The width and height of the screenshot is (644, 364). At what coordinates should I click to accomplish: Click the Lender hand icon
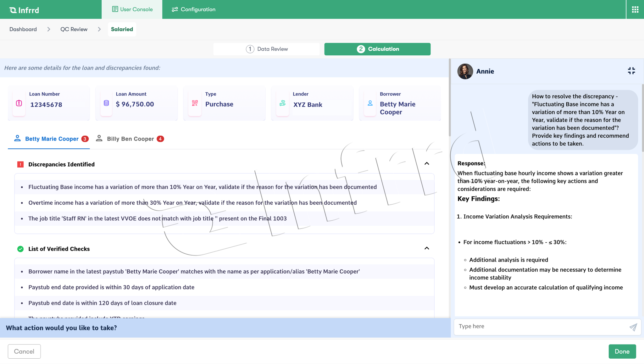point(282,103)
